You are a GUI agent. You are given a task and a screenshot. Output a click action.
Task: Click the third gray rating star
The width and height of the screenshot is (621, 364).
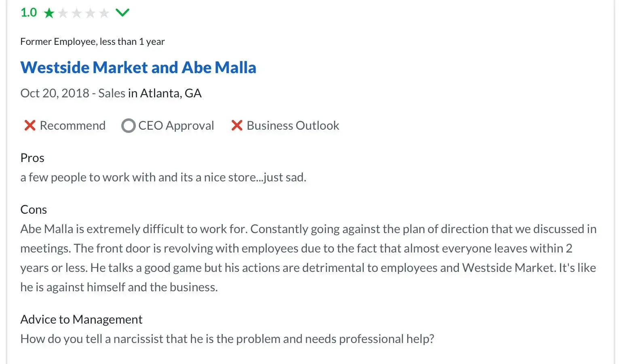pyautogui.click(x=76, y=13)
